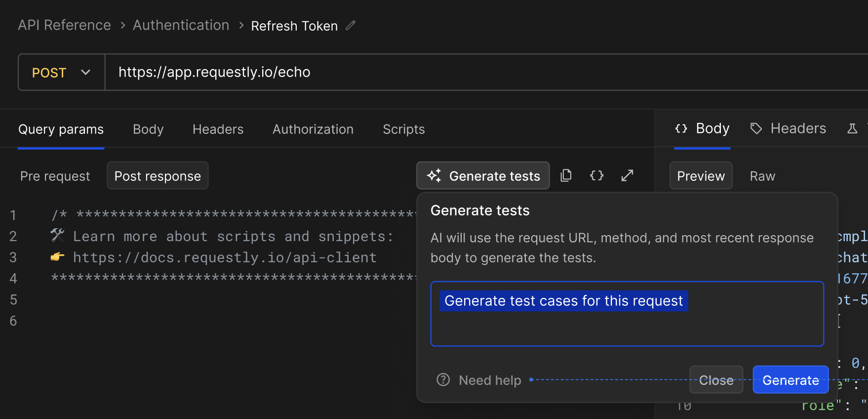Click the blue Generate button
Viewport: 868px width, 419px height.
[x=790, y=380]
